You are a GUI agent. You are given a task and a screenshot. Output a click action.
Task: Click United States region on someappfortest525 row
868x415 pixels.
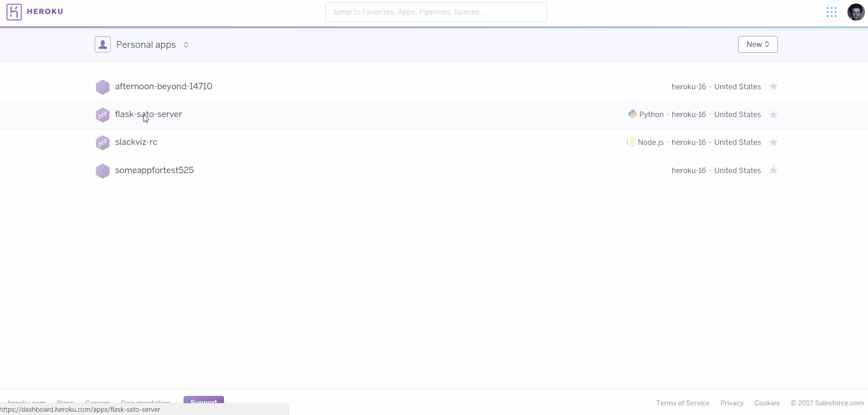click(737, 171)
